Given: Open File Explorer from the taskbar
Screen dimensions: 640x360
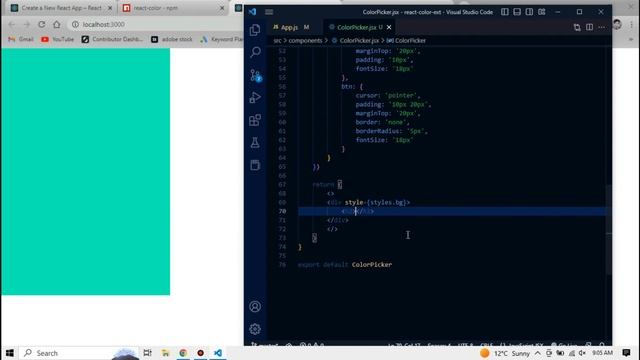Looking at the screenshot, I should (165, 353).
